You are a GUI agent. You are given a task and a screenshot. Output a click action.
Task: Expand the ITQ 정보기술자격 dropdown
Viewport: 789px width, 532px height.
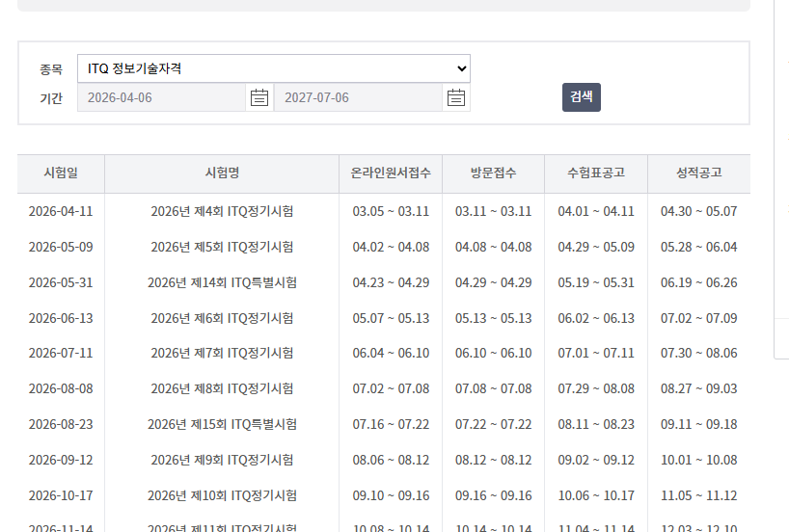tap(274, 68)
